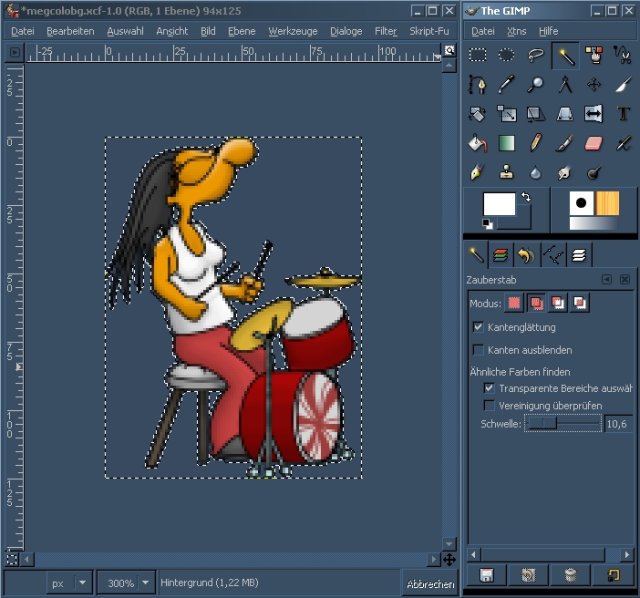640x598 pixels.
Task: Switch to the Undo History dock tab
Action: pos(526,255)
